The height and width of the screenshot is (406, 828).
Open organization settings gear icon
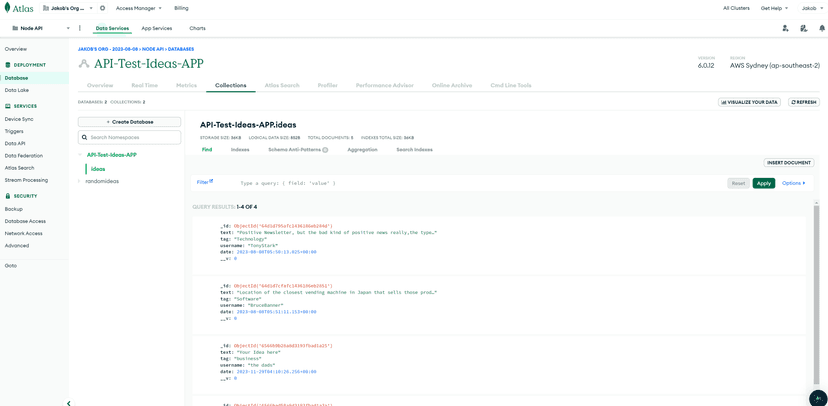[x=102, y=8]
